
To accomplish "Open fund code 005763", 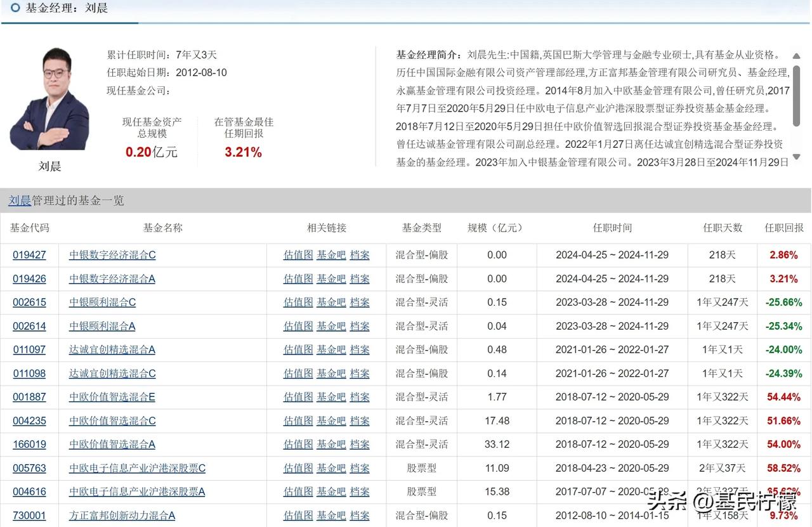I will pos(29,468).
